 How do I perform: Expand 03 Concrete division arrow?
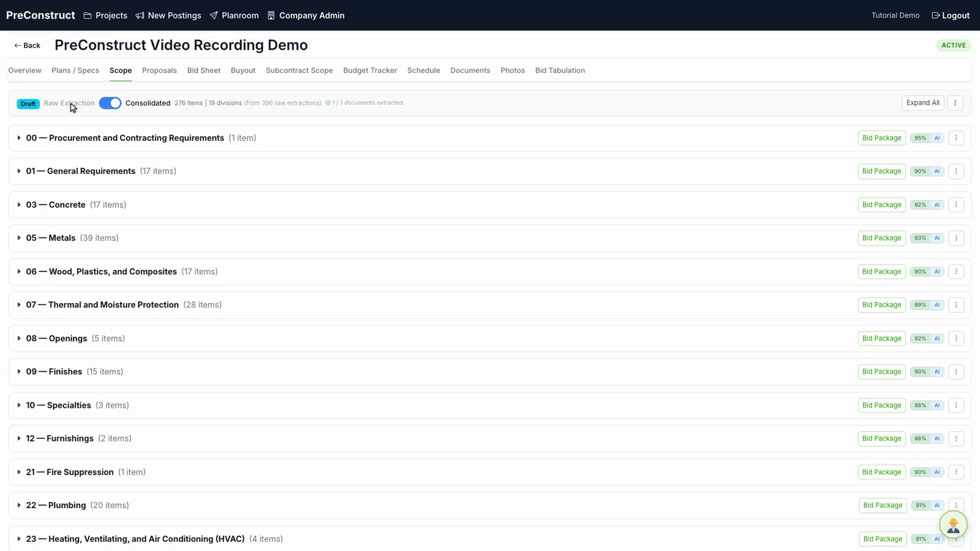click(19, 204)
